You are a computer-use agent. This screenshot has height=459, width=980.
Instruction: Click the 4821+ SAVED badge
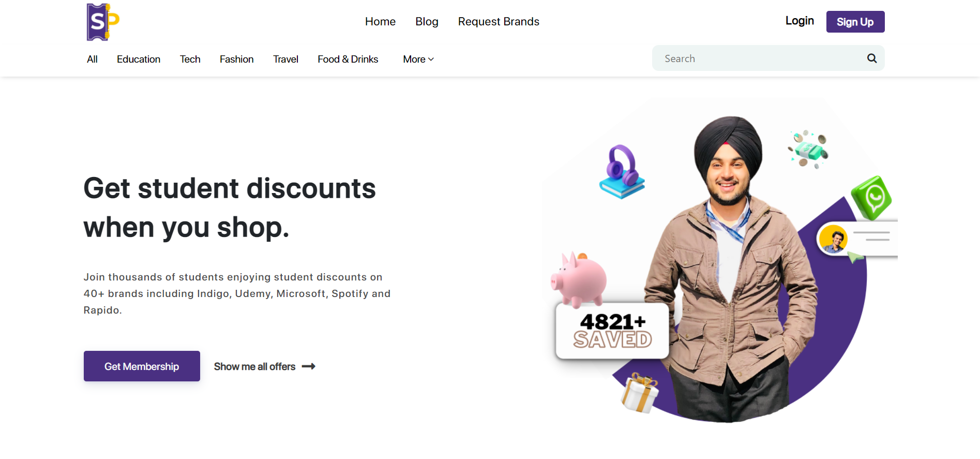[612, 331]
